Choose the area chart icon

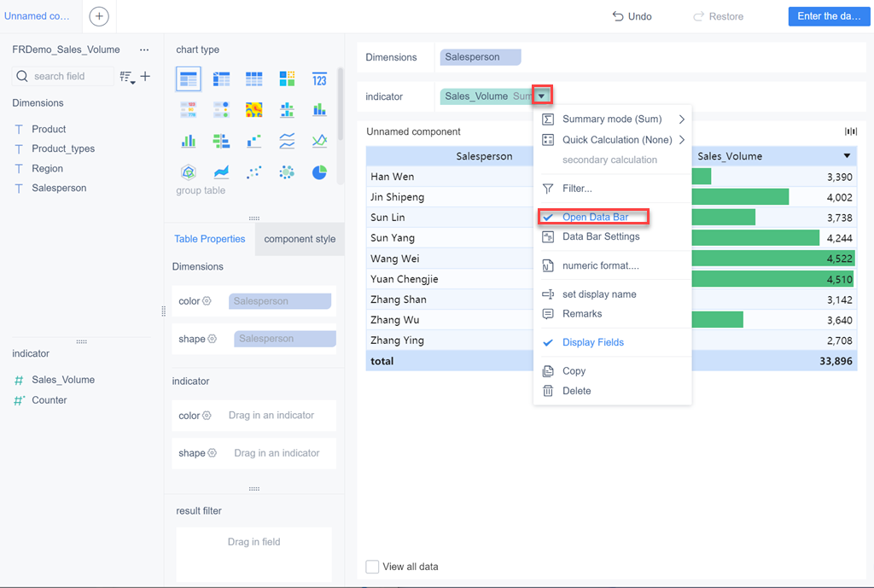[221, 172]
